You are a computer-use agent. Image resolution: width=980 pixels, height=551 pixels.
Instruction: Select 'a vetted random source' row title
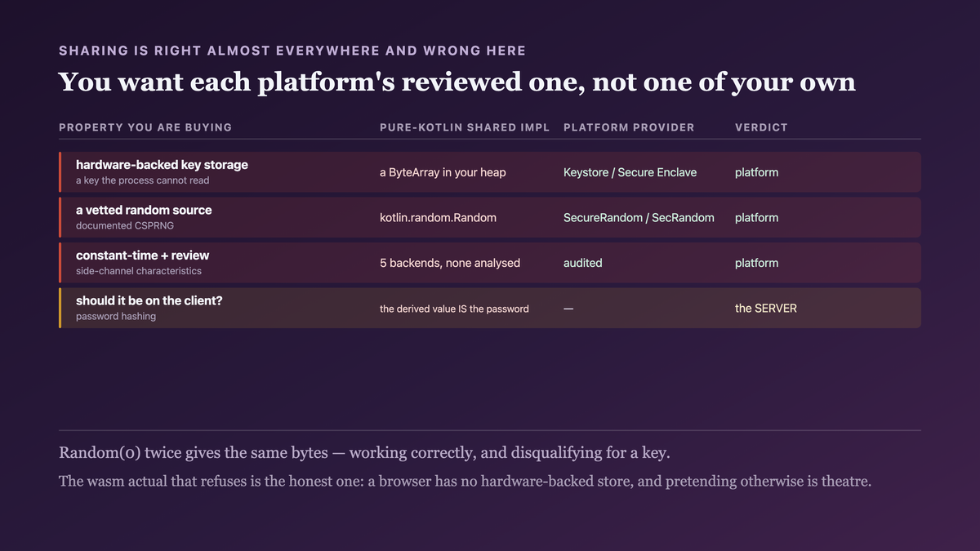(144, 210)
